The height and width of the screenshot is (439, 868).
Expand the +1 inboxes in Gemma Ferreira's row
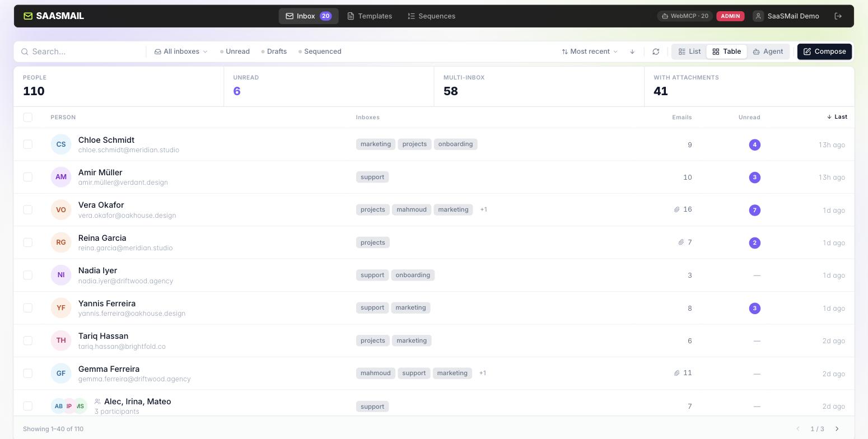[482, 373]
